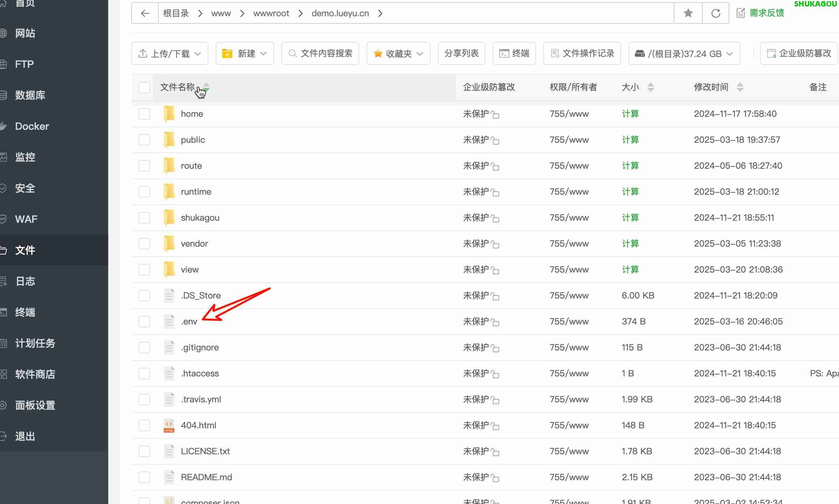Check the checkbox for the home folder
This screenshot has width=839, height=504.
(x=144, y=114)
